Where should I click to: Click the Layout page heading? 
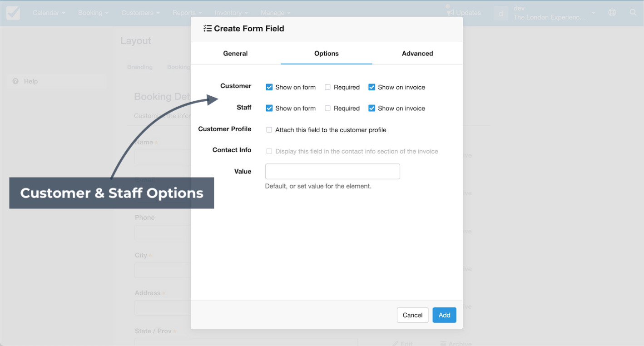point(136,41)
